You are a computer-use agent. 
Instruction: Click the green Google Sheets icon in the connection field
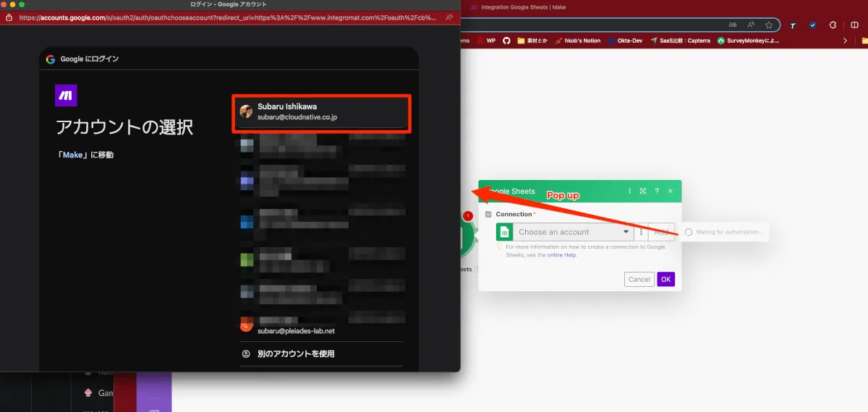coord(505,232)
